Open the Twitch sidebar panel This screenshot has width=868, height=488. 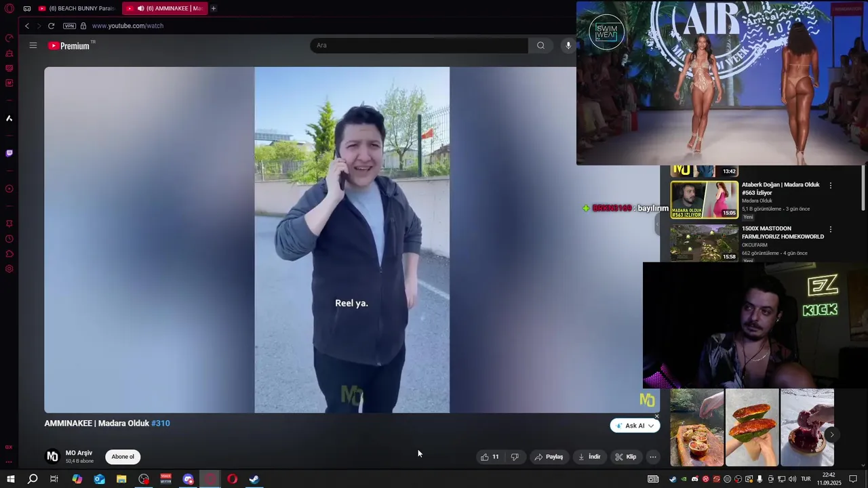[x=9, y=153]
